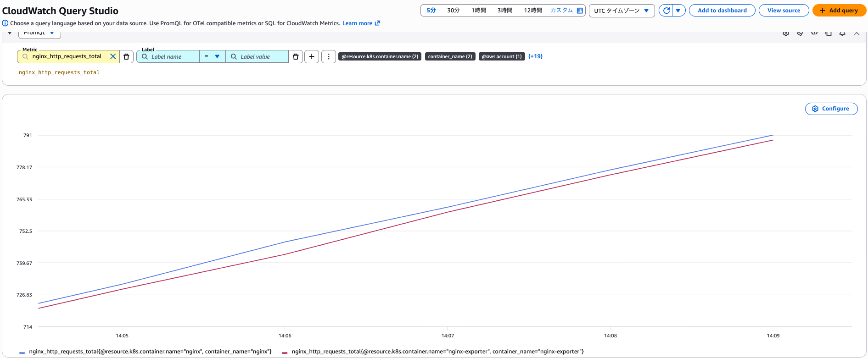Add a new label filter with the plus icon

click(x=312, y=56)
